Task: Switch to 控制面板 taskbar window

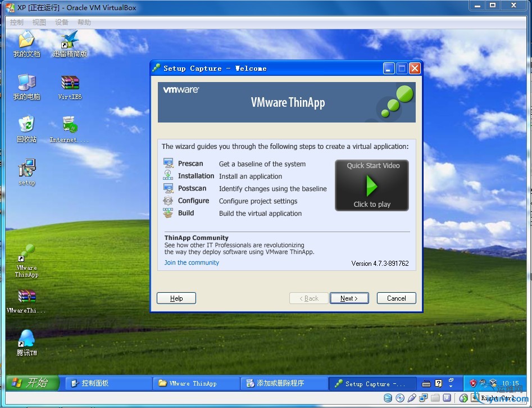Action: [108, 384]
